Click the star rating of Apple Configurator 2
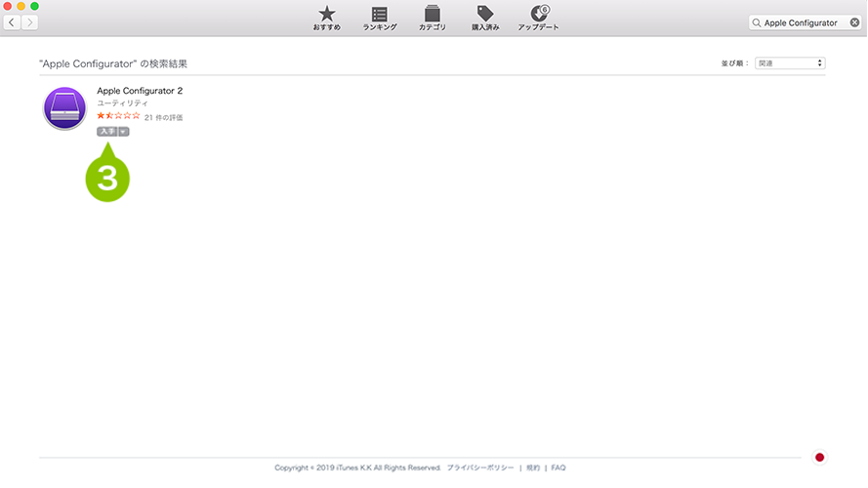 118,115
